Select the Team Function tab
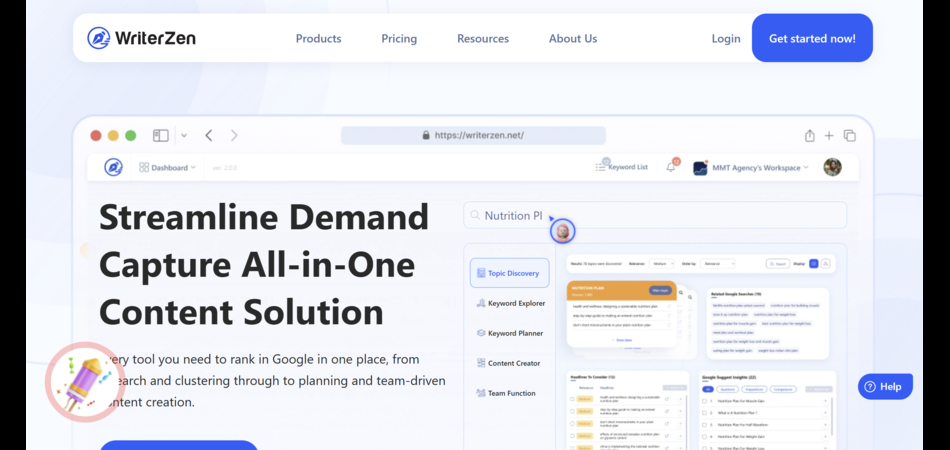Image resolution: width=950 pixels, height=450 pixels. (x=506, y=393)
